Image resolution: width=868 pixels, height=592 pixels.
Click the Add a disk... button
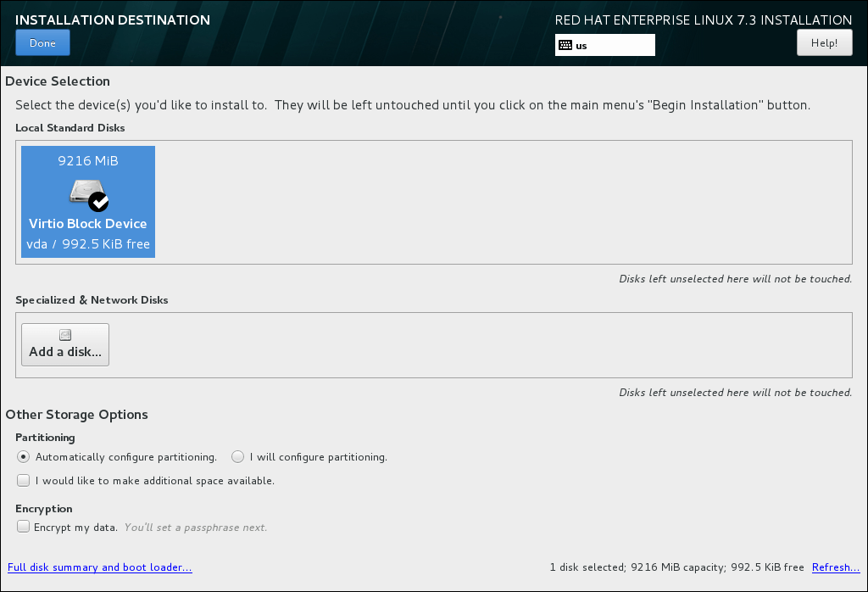[x=65, y=344]
